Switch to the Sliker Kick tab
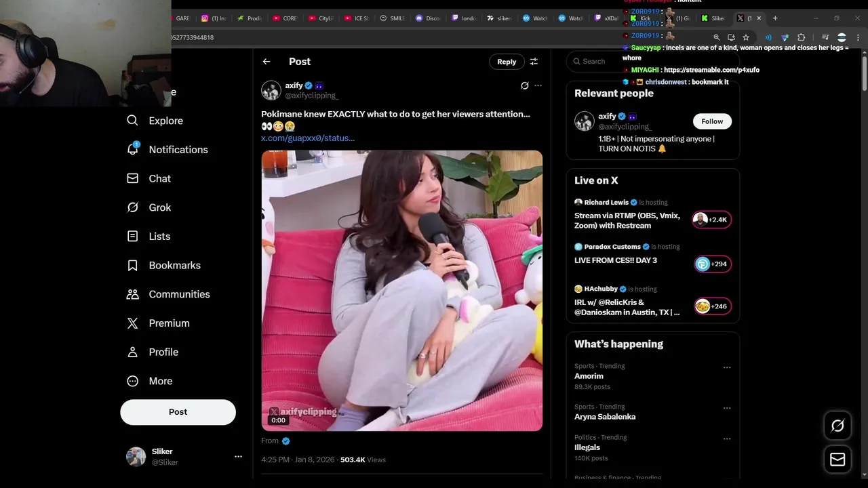 tap(713, 18)
